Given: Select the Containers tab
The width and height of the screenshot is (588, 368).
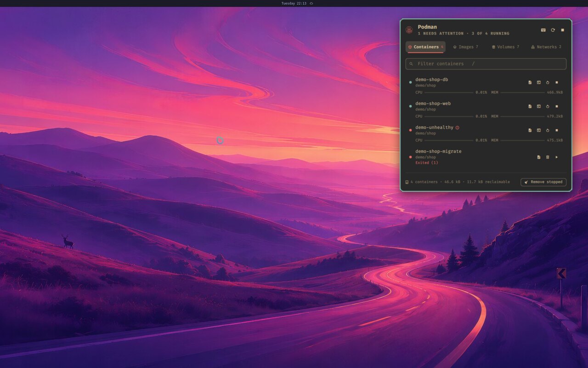Looking at the screenshot, I should 425,47.
